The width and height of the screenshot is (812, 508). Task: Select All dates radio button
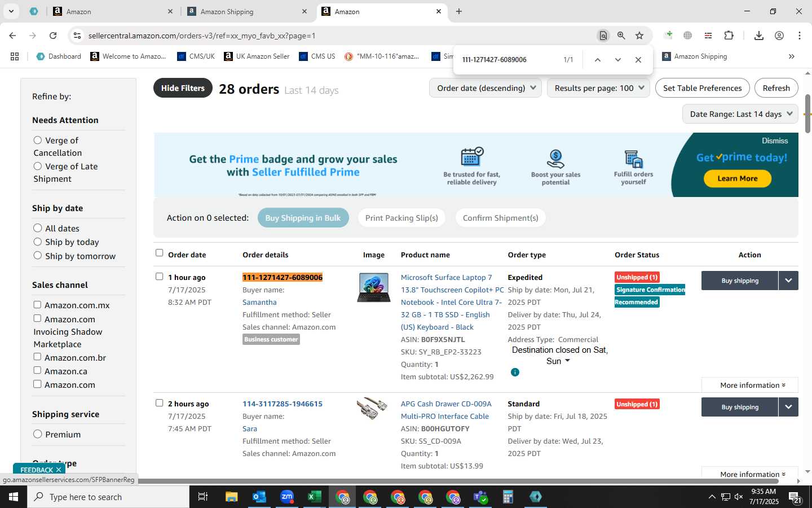tap(38, 228)
